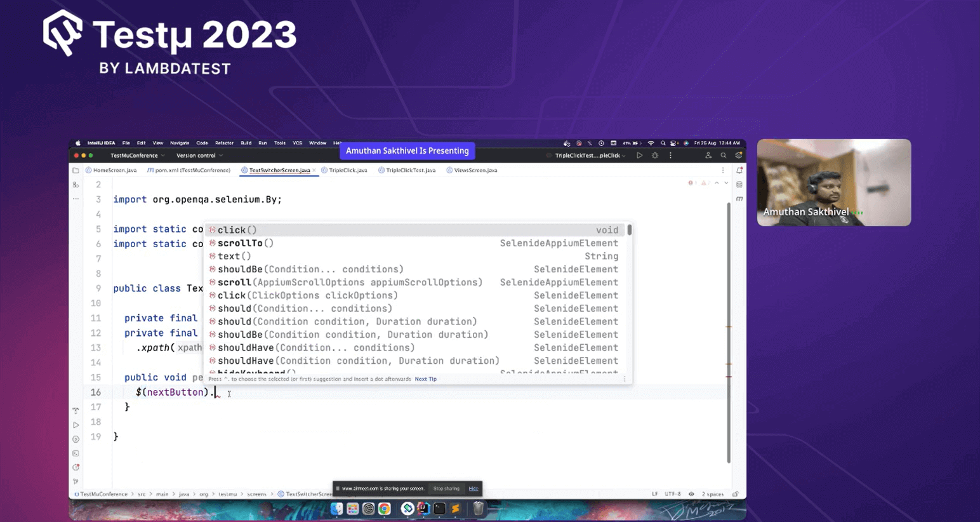Expand the TestMuConference project dropdown
This screenshot has width=980, height=522.
coord(137,156)
